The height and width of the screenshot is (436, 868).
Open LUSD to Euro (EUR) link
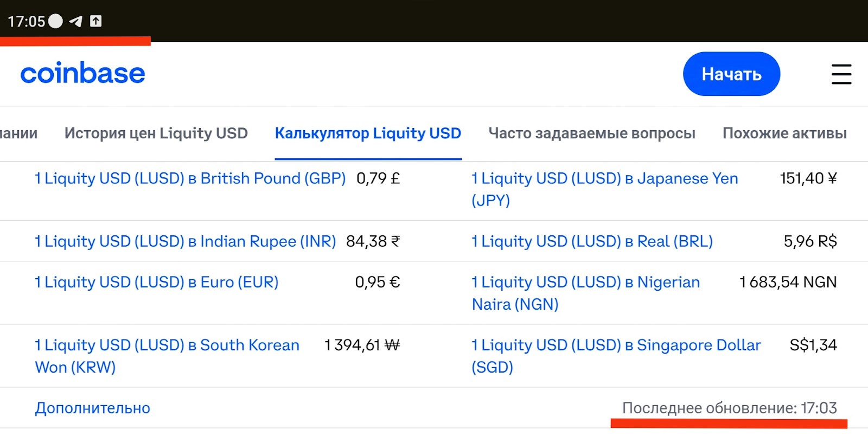pyautogui.click(x=157, y=283)
